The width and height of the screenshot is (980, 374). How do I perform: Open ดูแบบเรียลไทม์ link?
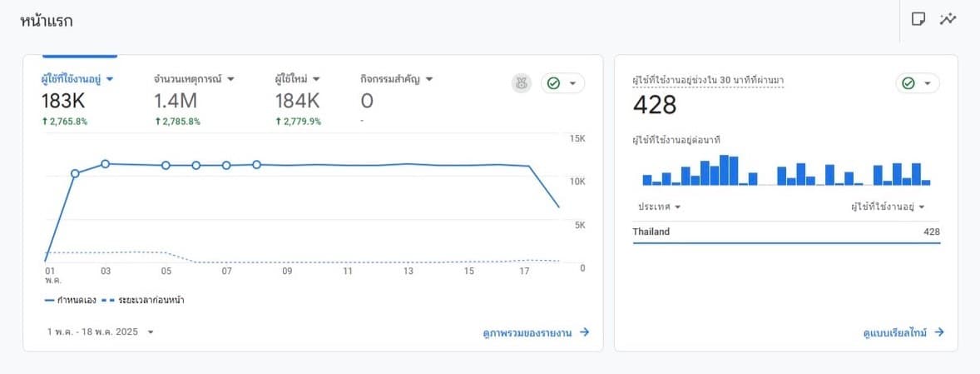coord(895,332)
